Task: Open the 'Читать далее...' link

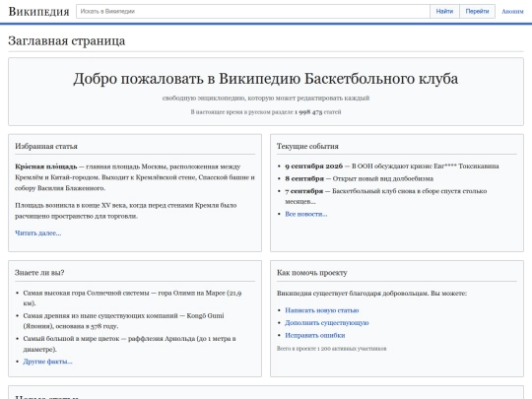Action: (x=38, y=233)
